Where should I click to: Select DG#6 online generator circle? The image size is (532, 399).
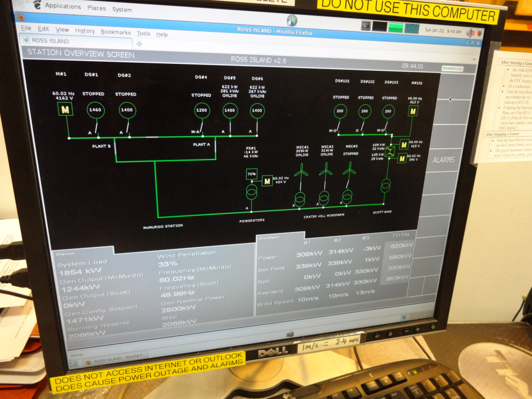[257, 111]
